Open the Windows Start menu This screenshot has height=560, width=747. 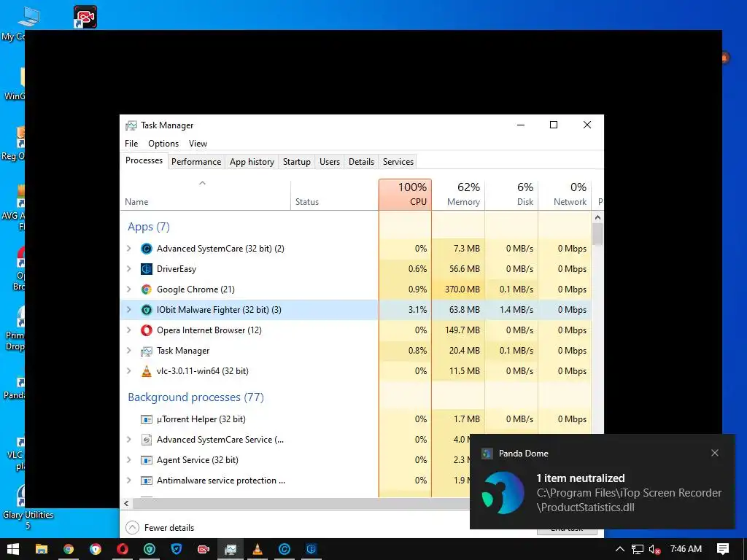pos(13,549)
